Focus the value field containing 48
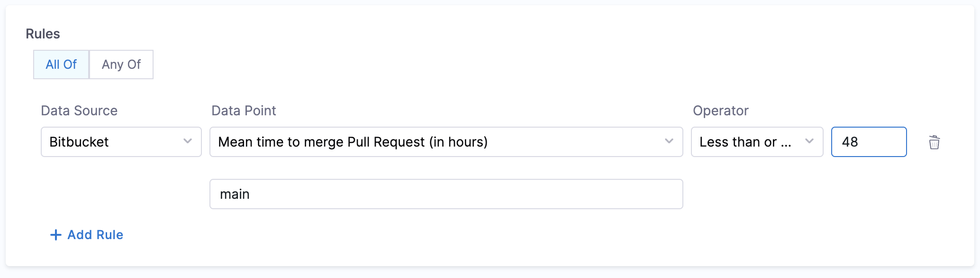 point(868,142)
